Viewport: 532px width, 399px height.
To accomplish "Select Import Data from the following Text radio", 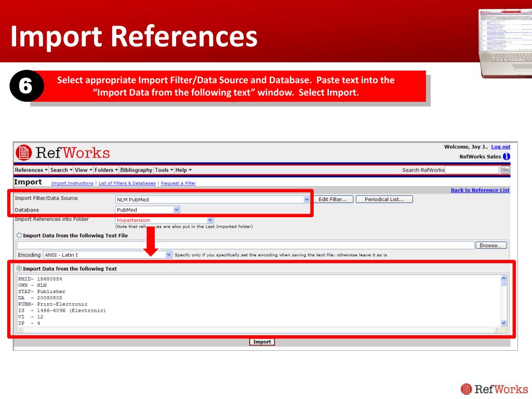I will tap(19, 269).
